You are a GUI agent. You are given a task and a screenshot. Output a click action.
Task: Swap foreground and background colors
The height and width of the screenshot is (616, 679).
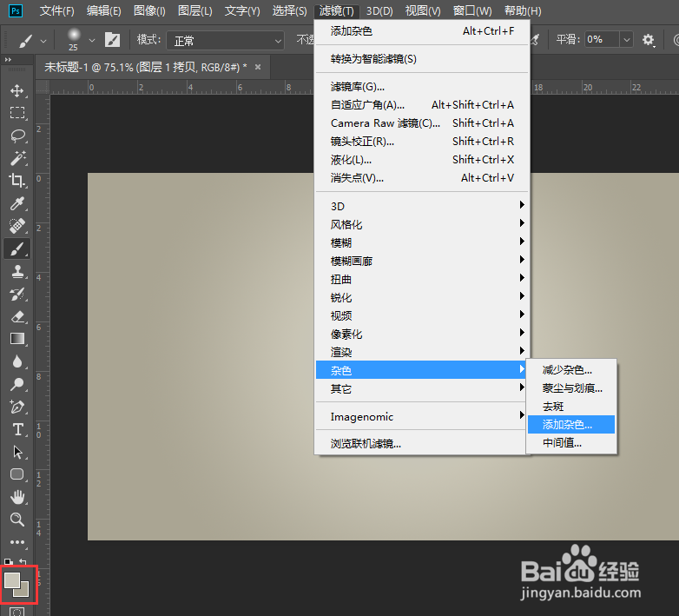[23, 562]
